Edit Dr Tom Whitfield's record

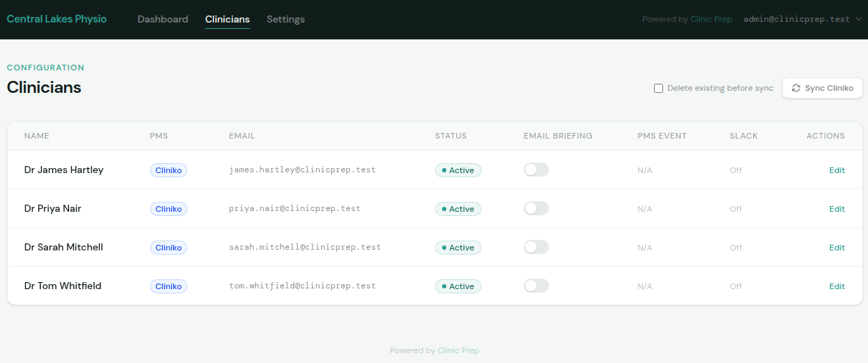[836, 286]
